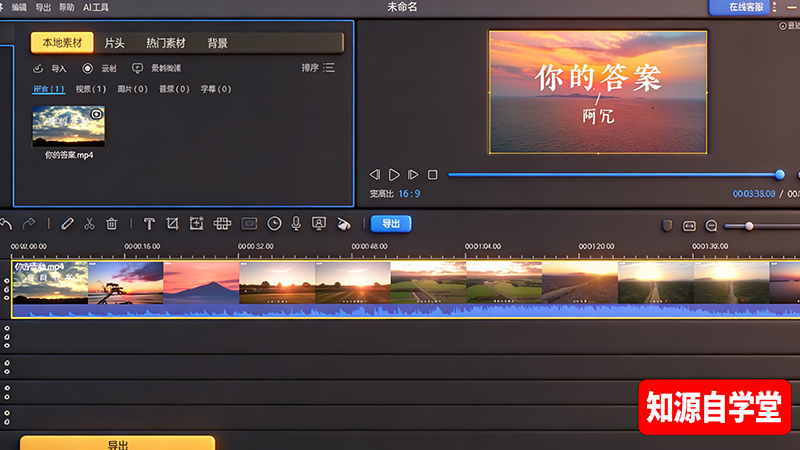Click the record circle icon
Screen dimensions: 800x450
[87, 68]
